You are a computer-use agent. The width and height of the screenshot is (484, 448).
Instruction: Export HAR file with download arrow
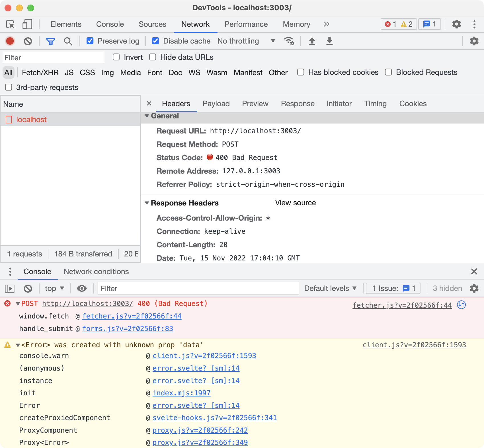tap(329, 41)
